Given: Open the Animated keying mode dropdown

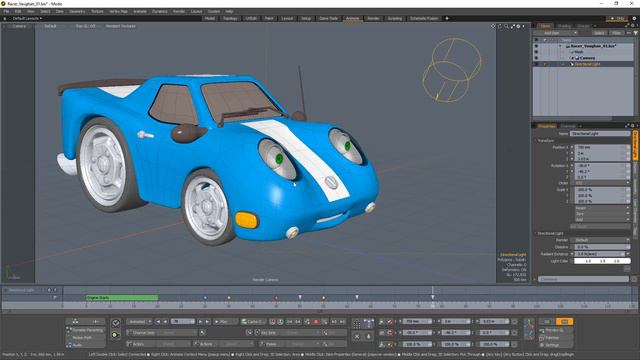Looking at the screenshot, I should (x=139, y=322).
